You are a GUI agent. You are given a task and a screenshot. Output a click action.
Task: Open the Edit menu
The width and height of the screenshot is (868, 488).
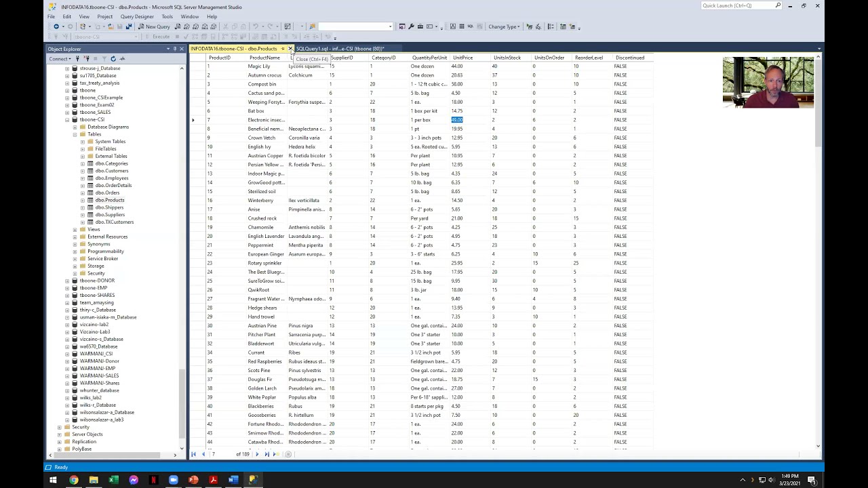coord(66,16)
